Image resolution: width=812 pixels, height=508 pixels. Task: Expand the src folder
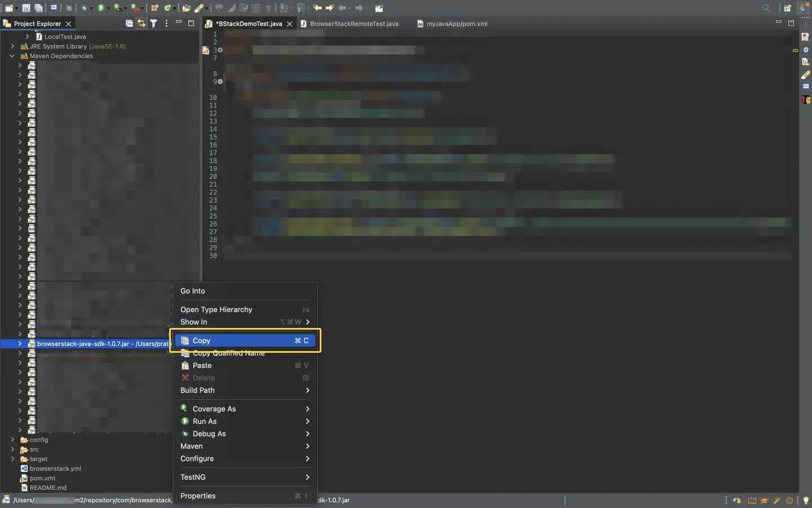[x=12, y=449]
